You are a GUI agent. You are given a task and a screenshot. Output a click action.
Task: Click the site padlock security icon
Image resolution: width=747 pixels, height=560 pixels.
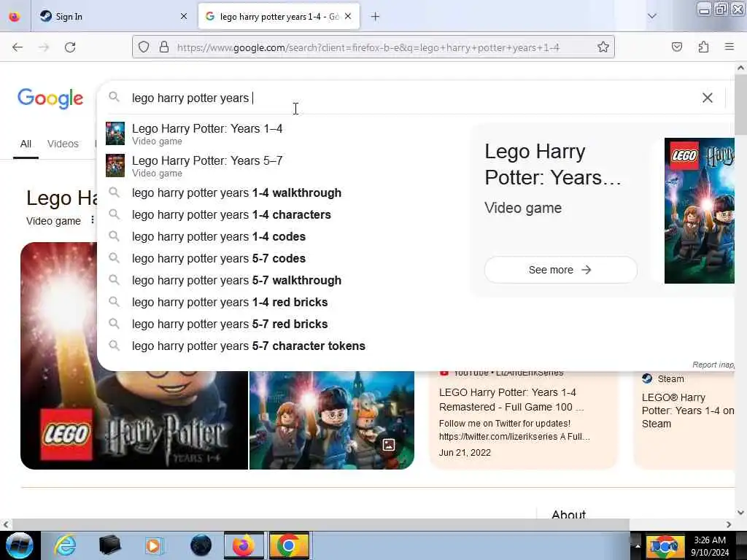(x=164, y=47)
